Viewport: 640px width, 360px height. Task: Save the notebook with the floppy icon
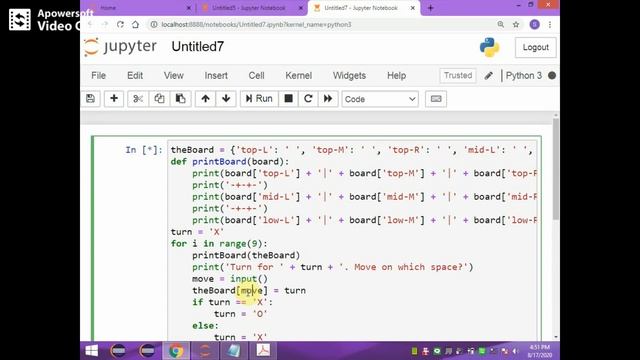click(x=91, y=99)
